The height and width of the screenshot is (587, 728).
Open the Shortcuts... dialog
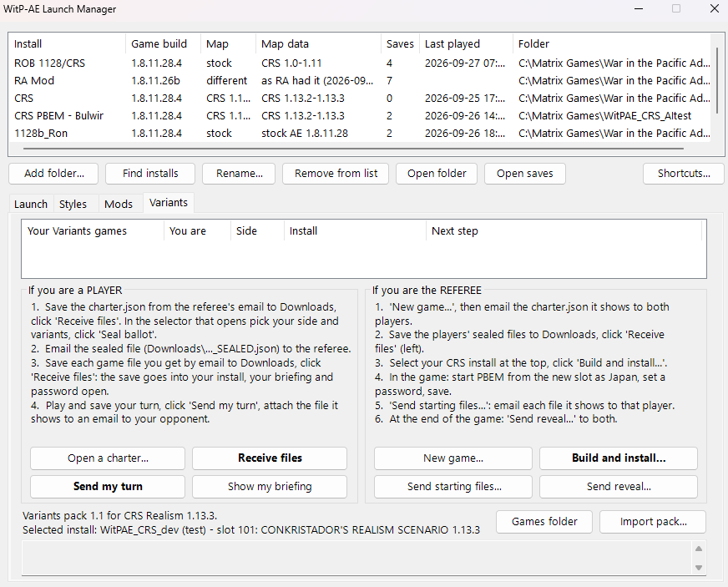pos(684,174)
